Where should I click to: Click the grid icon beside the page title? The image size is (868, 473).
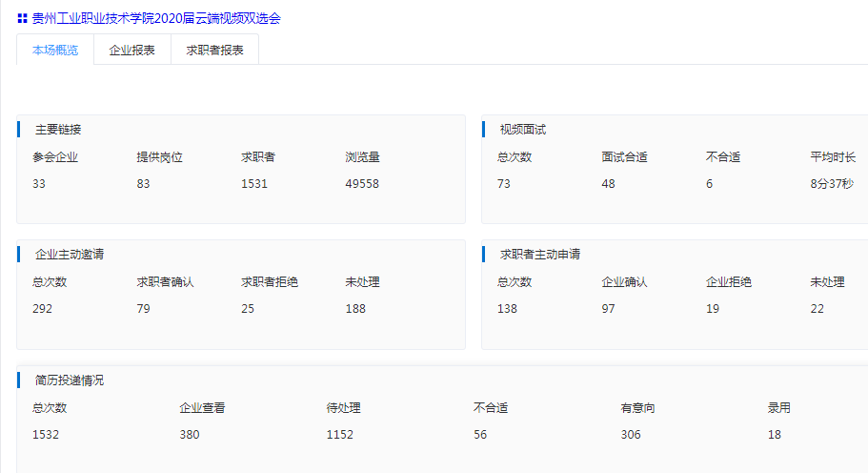tap(22, 18)
